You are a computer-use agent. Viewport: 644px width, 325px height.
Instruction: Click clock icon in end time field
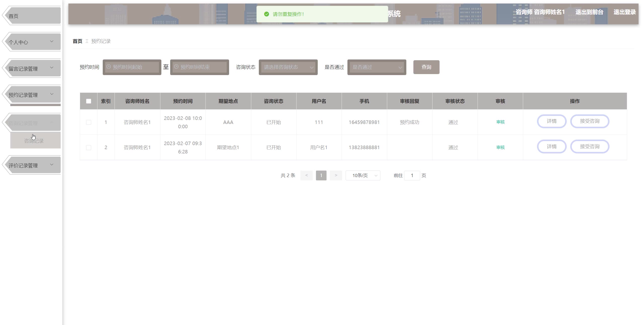tap(176, 67)
